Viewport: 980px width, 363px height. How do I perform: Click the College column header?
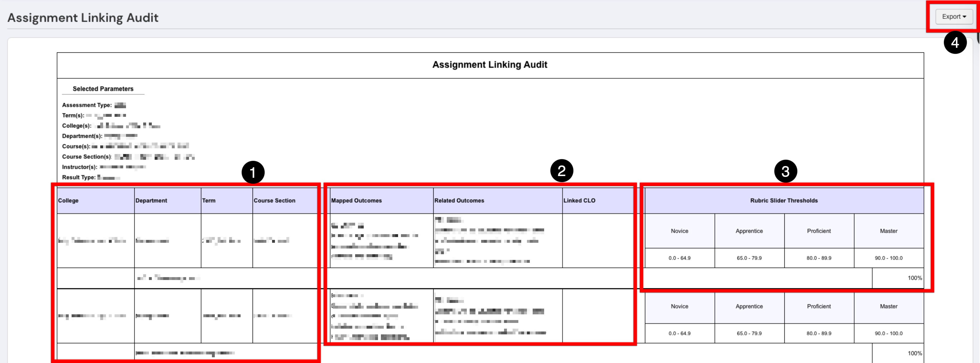pyautogui.click(x=68, y=200)
